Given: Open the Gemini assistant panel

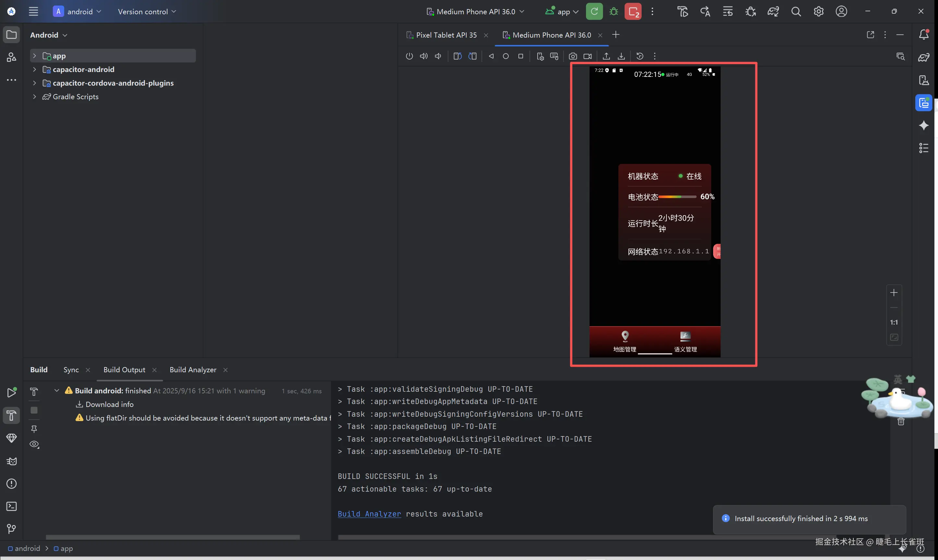Looking at the screenshot, I should coord(924,125).
